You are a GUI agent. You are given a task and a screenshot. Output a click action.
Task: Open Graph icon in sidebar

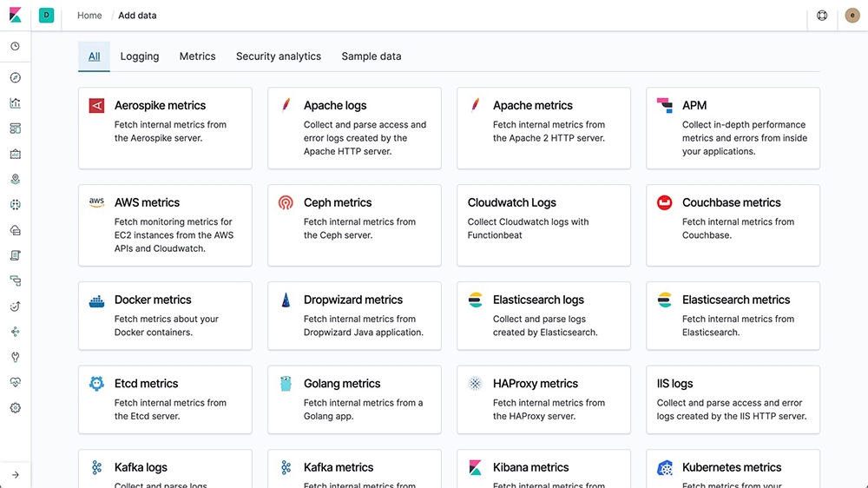(16, 331)
